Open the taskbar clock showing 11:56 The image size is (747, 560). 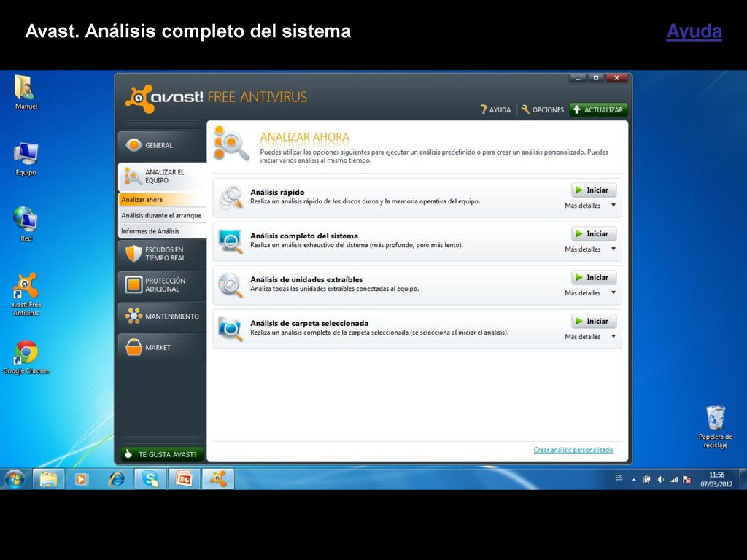(x=716, y=480)
